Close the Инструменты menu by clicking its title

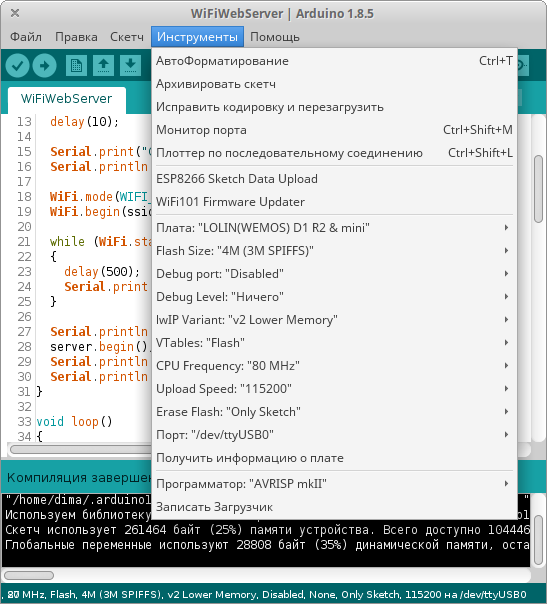[x=197, y=37]
